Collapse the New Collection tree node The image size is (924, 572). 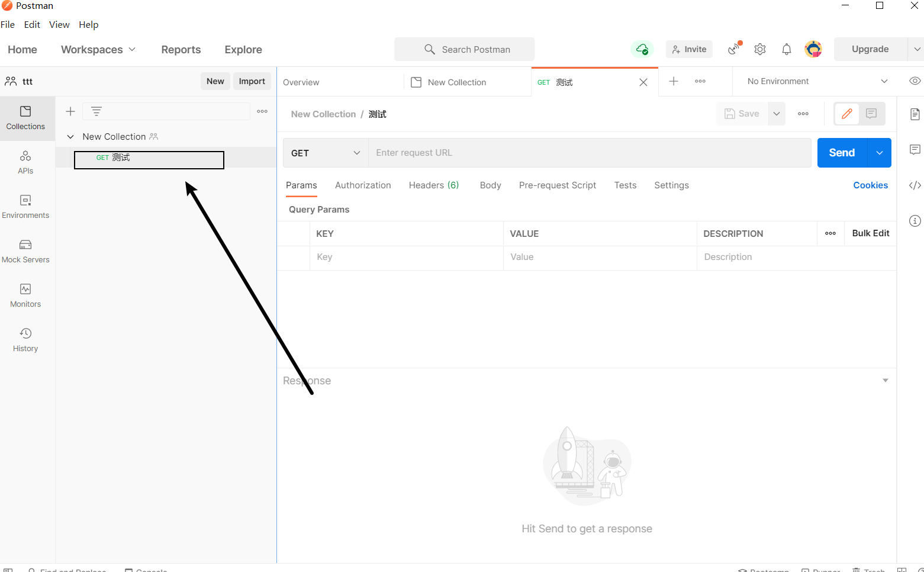pos(70,137)
